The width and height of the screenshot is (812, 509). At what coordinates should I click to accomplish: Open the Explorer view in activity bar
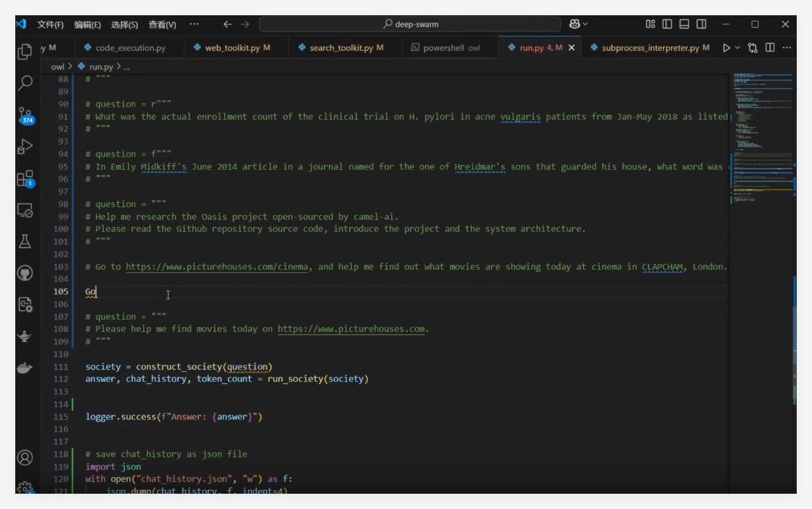pos(25,52)
